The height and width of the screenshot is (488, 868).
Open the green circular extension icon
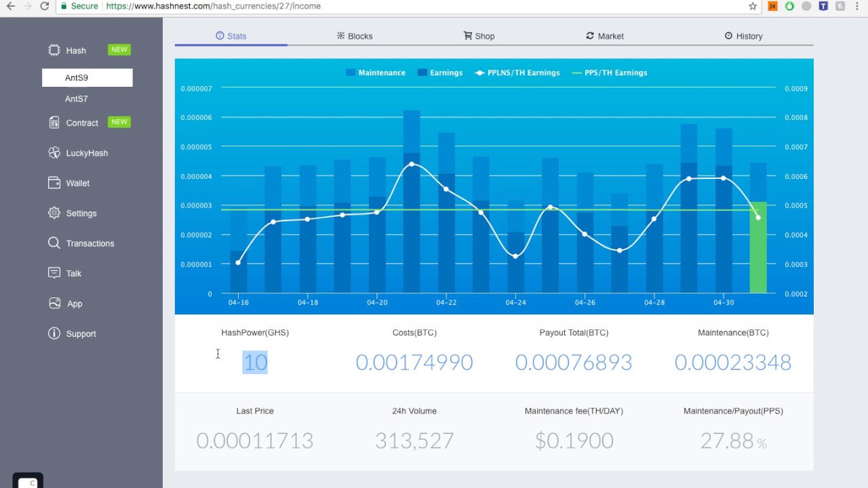[789, 6]
